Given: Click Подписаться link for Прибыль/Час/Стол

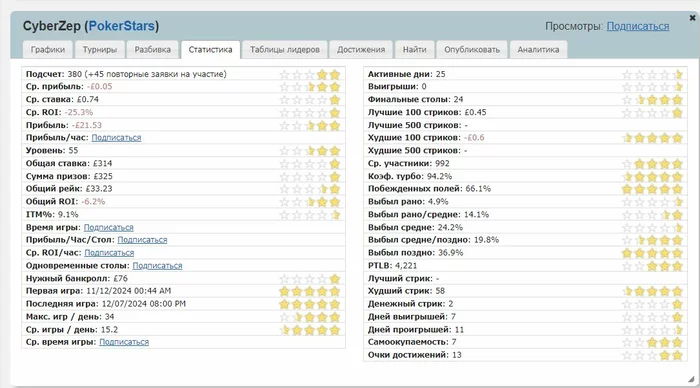Looking at the screenshot, I should tap(142, 240).
